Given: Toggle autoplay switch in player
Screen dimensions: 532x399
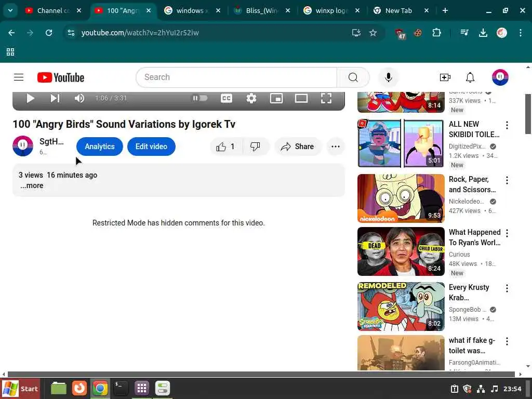Looking at the screenshot, I should (200, 98).
